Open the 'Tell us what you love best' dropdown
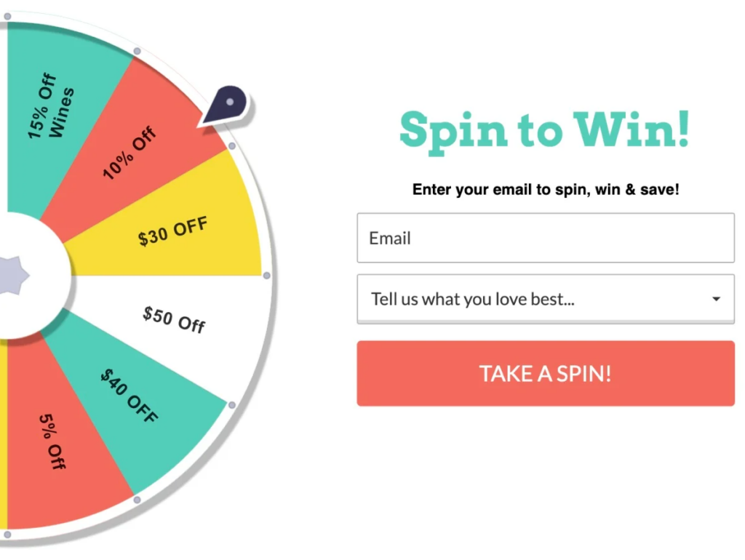 click(x=546, y=299)
